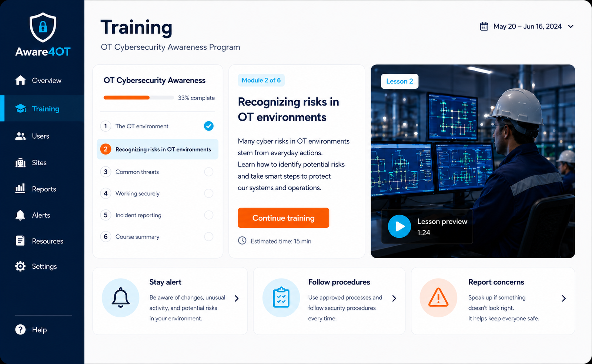Click the OT Cybersecurity Awareness Program subtitle

(170, 47)
